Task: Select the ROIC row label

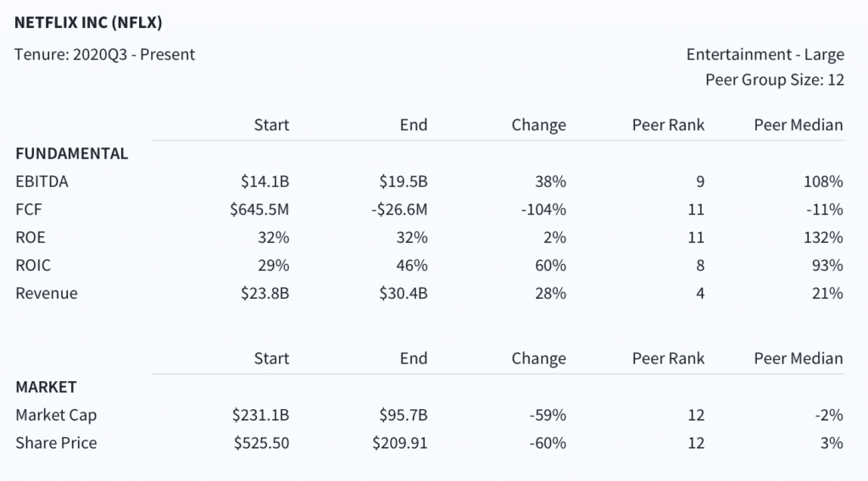Action: (33, 265)
